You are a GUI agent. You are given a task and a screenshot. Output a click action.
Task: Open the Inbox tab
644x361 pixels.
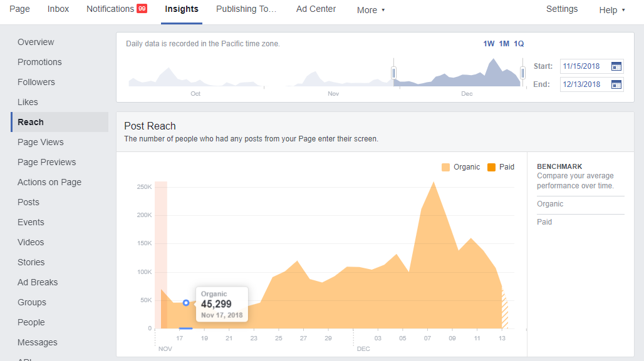tap(58, 9)
